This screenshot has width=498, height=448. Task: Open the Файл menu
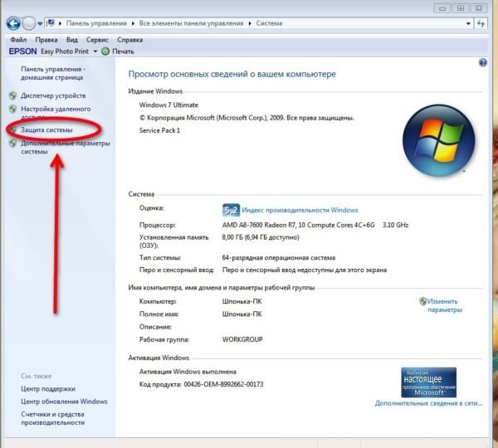(18, 40)
